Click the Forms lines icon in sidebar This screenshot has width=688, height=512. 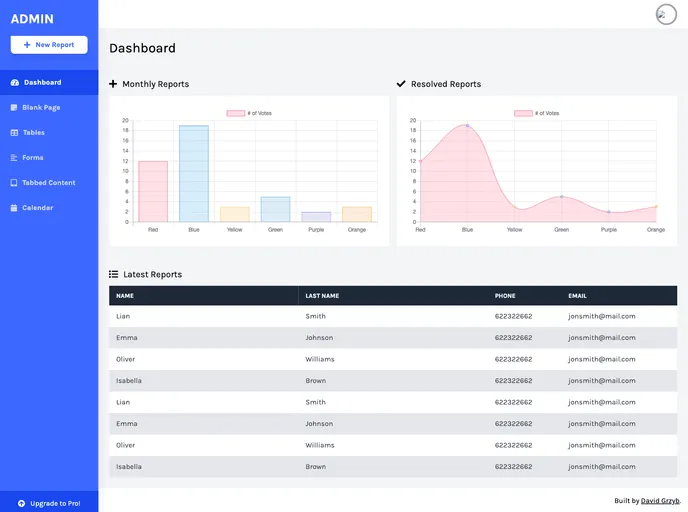[14, 158]
